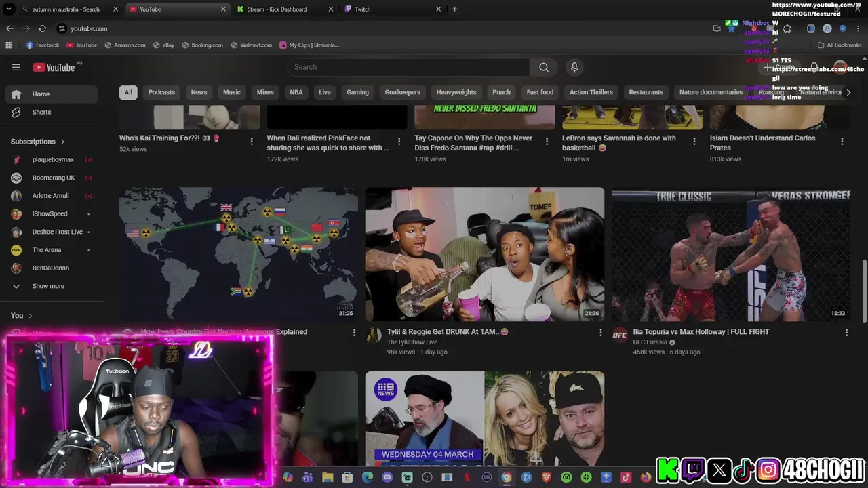Open the Amazon.com bookmark

click(x=125, y=45)
